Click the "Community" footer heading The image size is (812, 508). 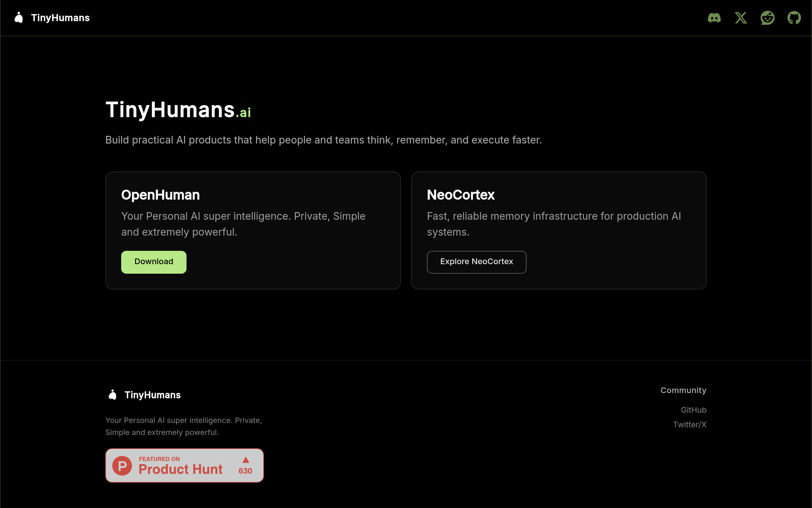coord(684,391)
